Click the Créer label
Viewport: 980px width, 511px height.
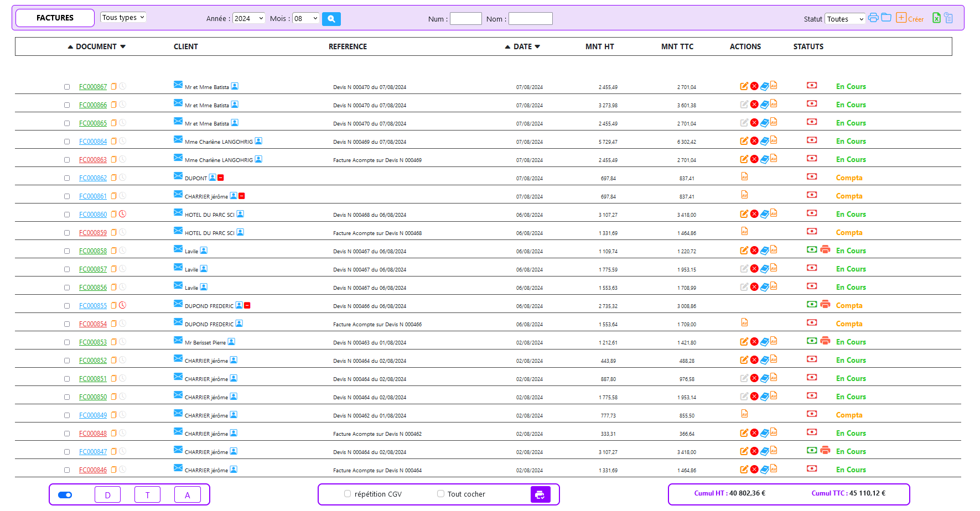tap(916, 19)
